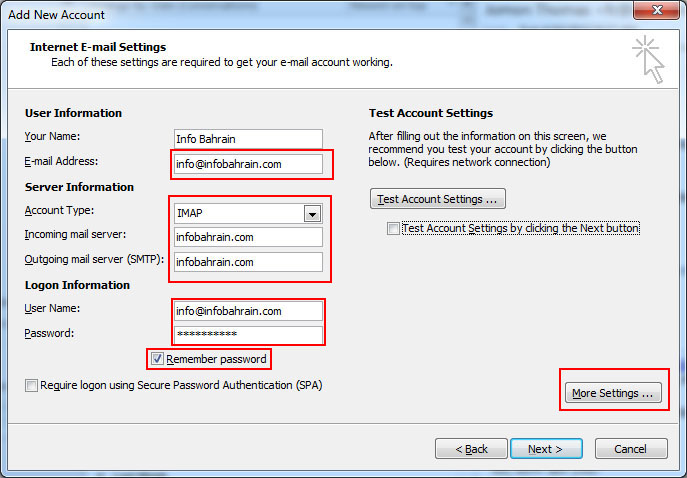Click the Your Name input field
The image size is (687, 478).
coord(248,138)
